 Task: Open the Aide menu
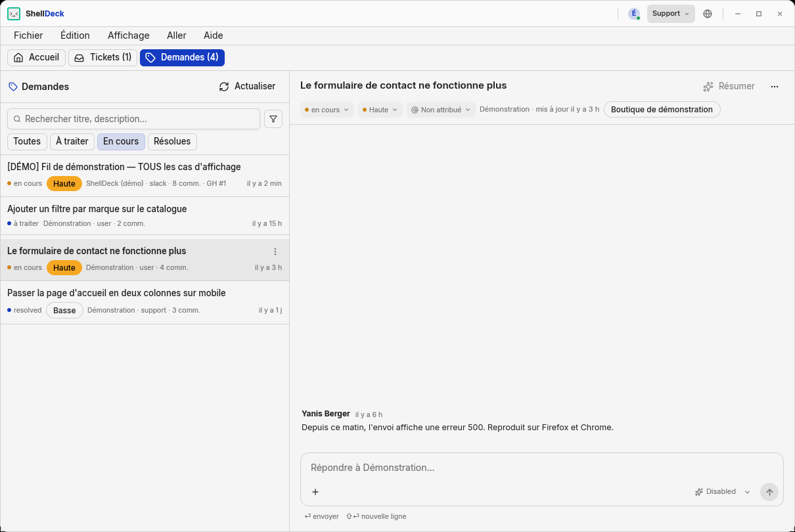click(214, 35)
